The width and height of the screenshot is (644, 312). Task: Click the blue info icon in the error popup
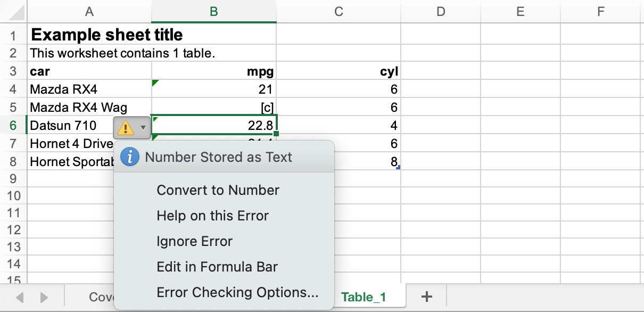129,157
